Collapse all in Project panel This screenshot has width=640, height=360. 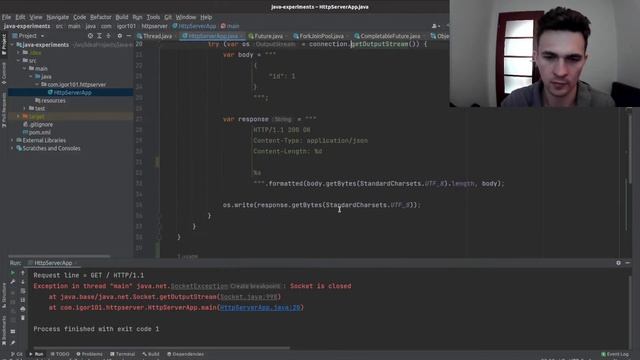[109, 36]
